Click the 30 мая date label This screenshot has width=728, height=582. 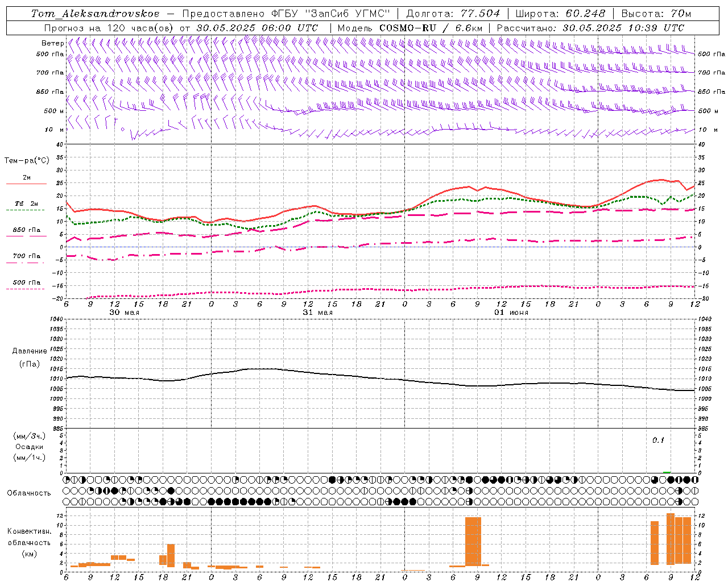[x=124, y=313]
